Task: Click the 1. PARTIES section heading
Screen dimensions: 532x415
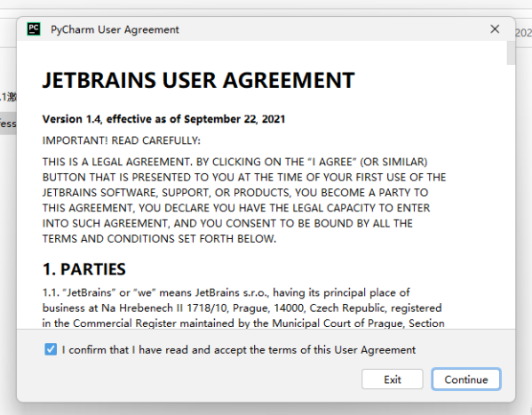Action: coord(84,269)
